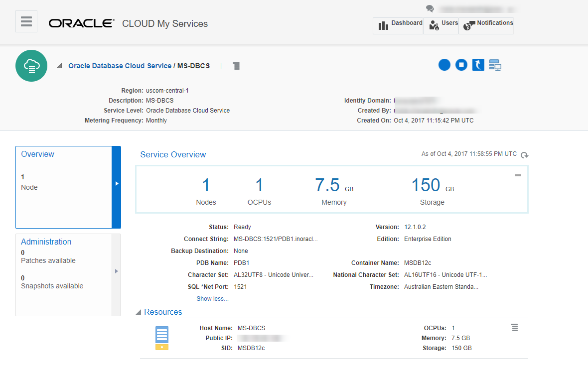Click the Backup Destination value None
Viewport: 588px width, 378px height.
(x=241, y=251)
